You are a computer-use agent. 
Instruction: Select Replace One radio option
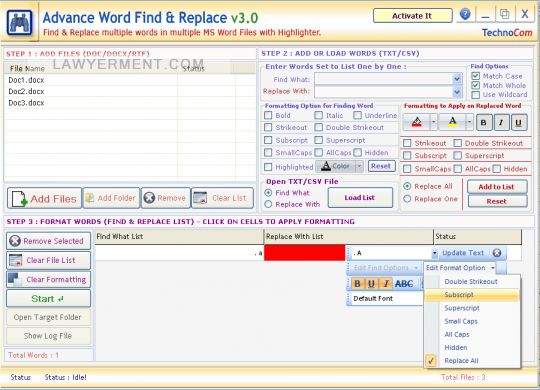(x=407, y=199)
